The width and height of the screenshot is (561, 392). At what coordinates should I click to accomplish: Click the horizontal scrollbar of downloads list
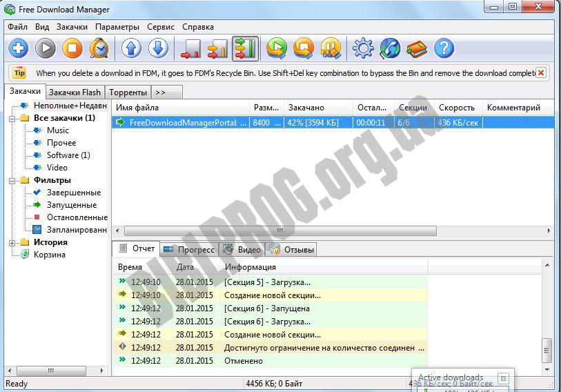click(280, 231)
